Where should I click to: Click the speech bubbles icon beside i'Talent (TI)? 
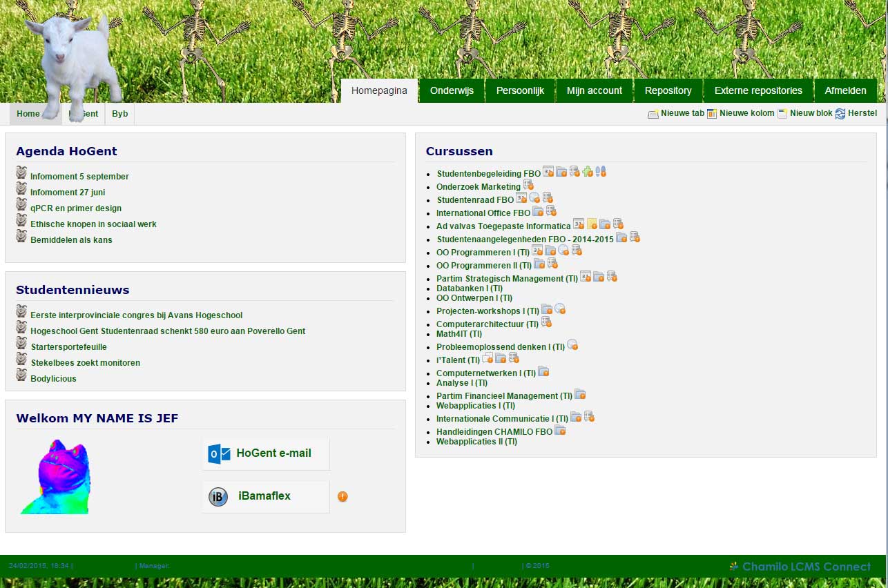coord(488,357)
